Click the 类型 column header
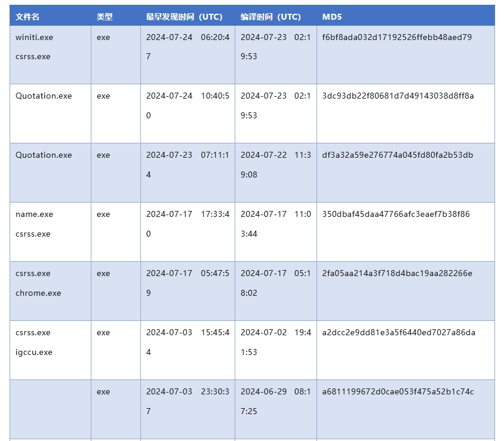Viewport: 504px width, 441px height. coord(105,17)
